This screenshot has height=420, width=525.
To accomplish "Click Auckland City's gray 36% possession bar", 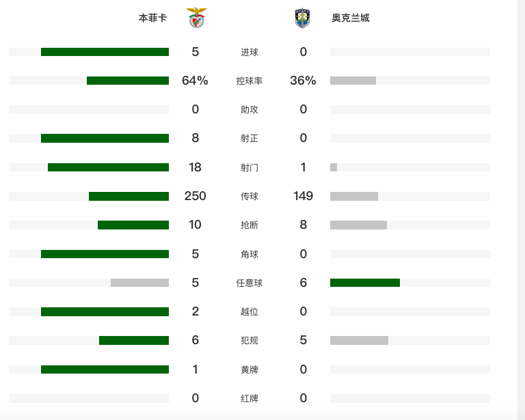I will coord(353,81).
